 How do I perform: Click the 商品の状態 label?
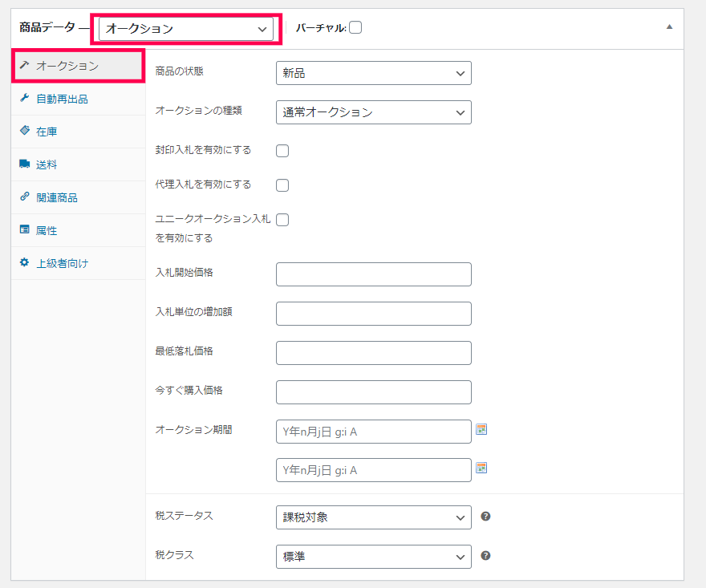179,71
